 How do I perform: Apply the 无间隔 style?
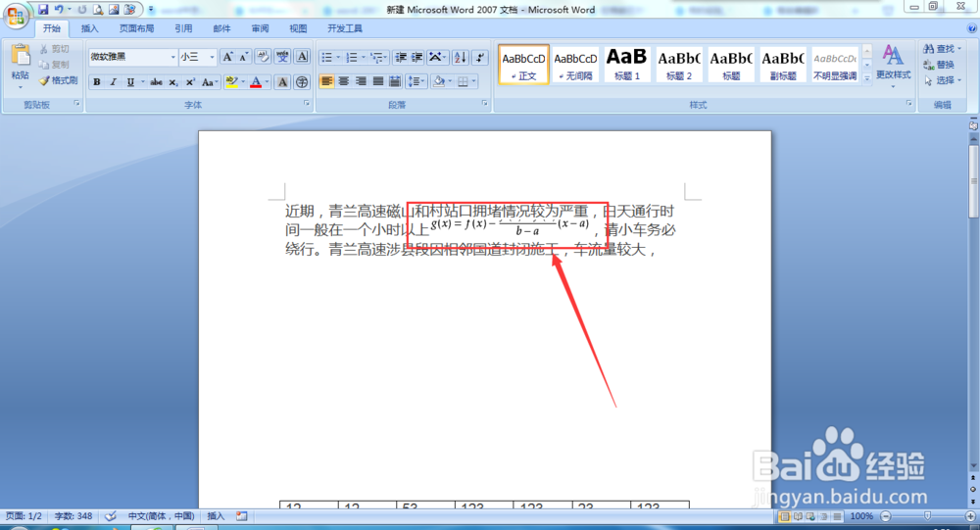pyautogui.click(x=575, y=64)
